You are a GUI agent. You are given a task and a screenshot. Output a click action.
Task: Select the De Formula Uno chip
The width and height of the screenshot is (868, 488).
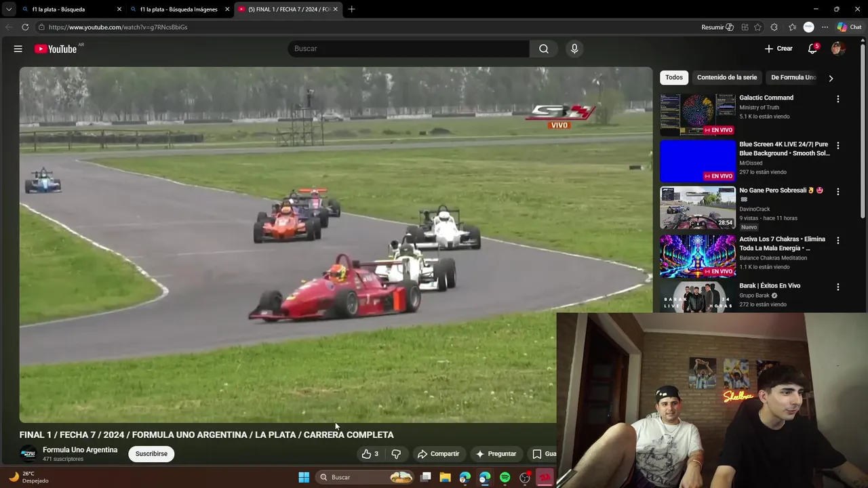point(793,77)
